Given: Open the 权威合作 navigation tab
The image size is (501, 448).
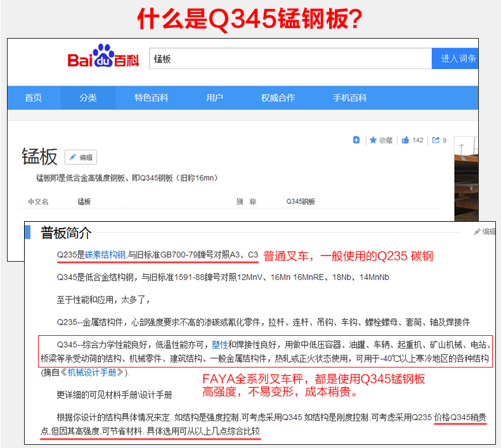Looking at the screenshot, I should tap(278, 98).
